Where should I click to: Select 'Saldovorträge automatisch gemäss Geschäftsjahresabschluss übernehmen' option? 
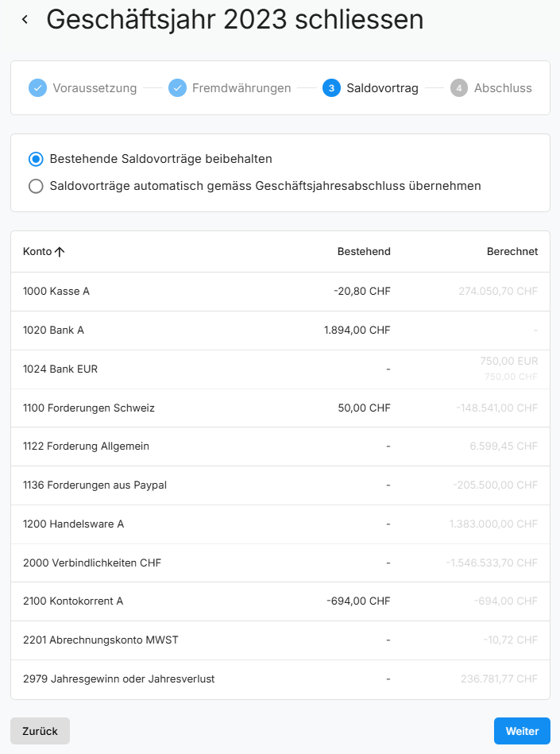click(36, 187)
